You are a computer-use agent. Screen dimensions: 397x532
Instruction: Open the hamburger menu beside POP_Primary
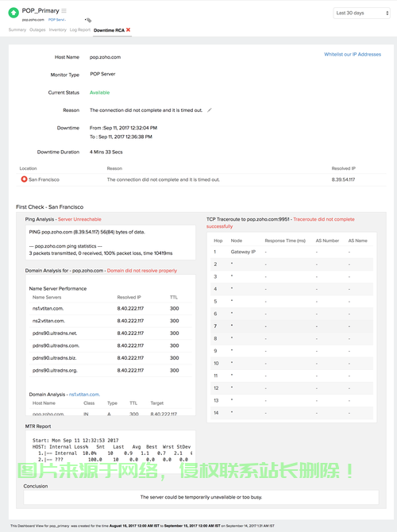click(64, 11)
